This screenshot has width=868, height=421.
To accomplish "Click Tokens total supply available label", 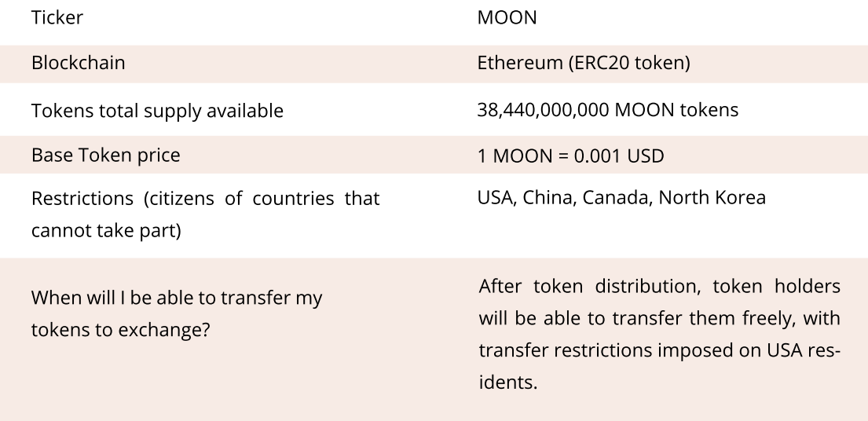I will pos(157,111).
